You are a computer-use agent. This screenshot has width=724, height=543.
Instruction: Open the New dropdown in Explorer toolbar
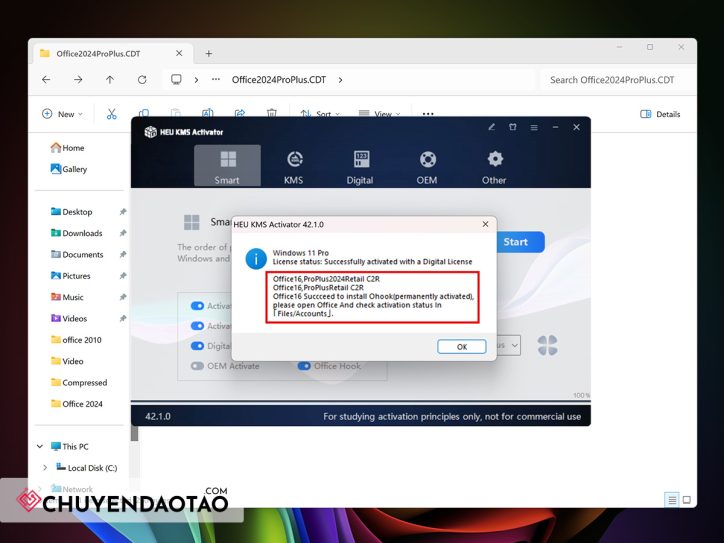[62, 114]
